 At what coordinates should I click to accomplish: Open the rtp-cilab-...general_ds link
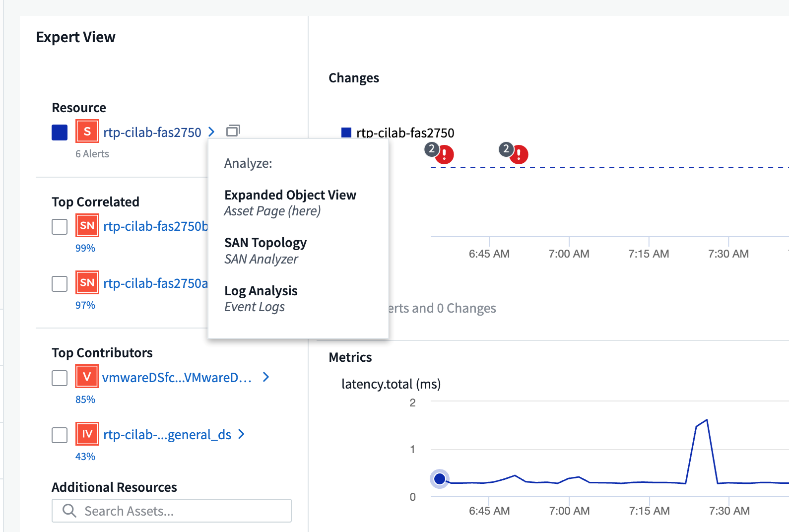coord(167,435)
